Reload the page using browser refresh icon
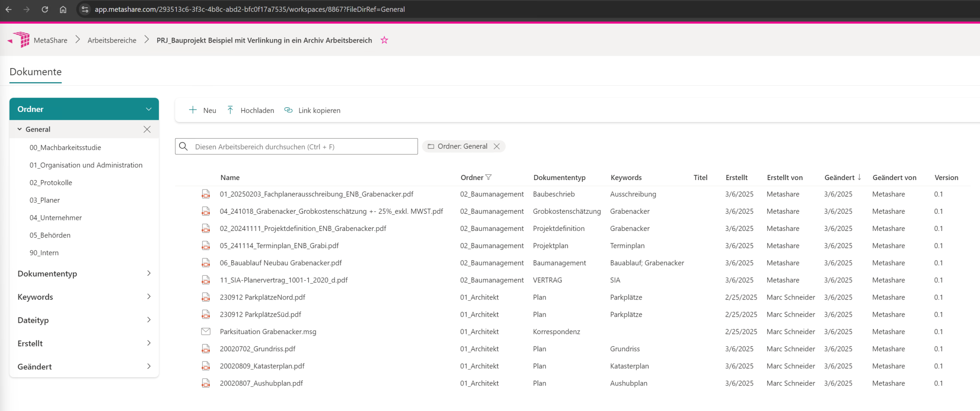 coord(45,9)
